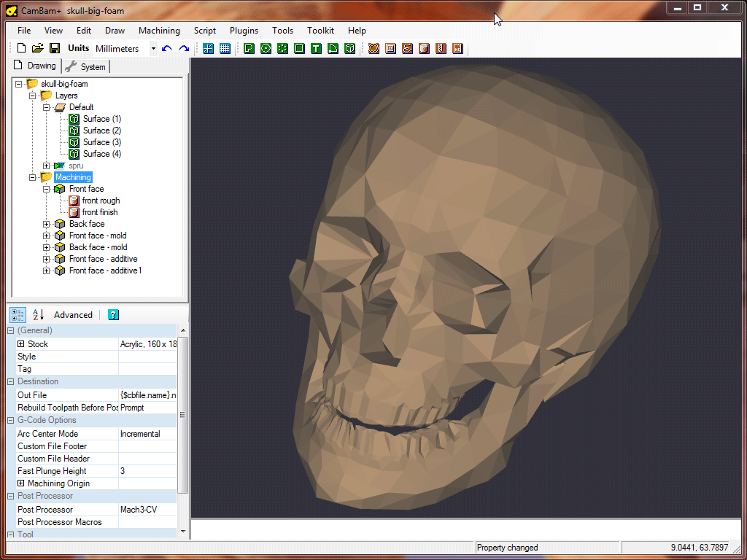
Task: Open property grid help icon
Action: 113,315
